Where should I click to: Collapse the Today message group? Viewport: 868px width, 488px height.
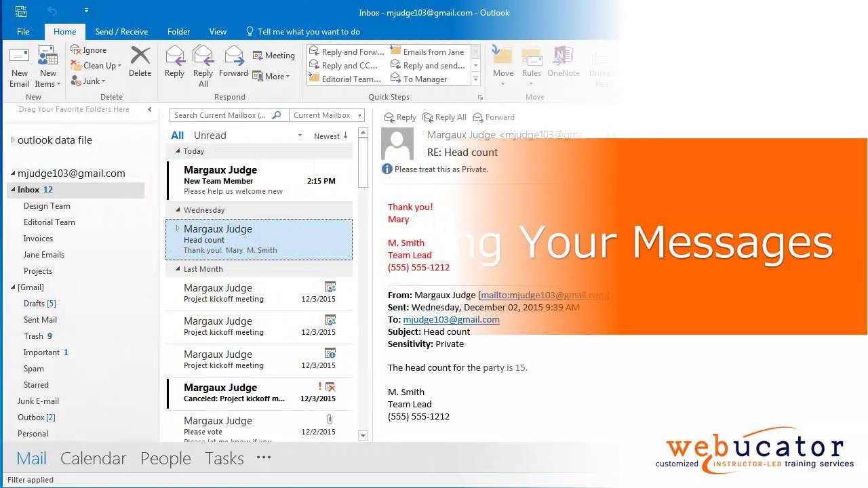178,151
